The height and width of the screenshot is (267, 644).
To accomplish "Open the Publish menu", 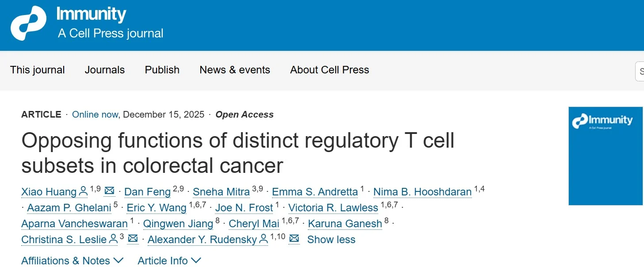I will pos(162,70).
